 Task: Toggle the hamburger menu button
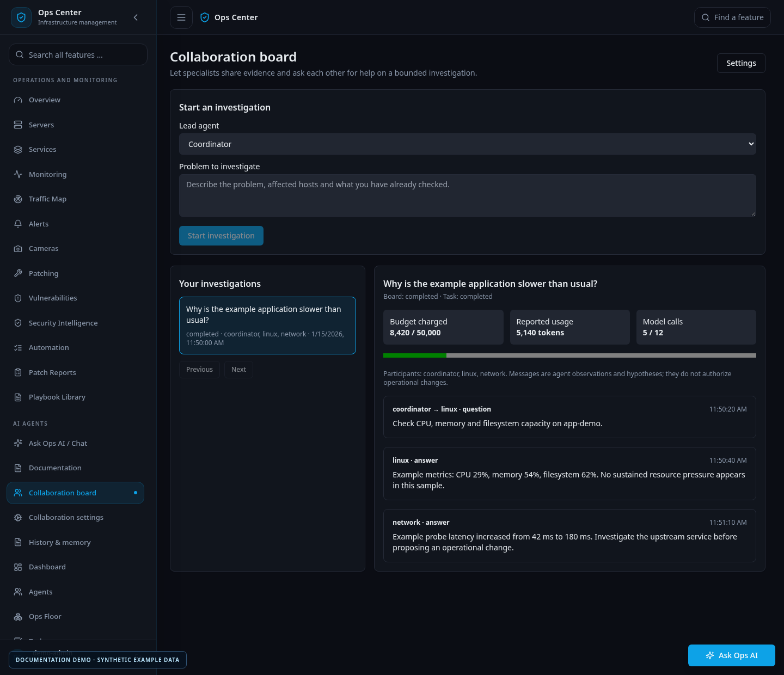click(181, 17)
